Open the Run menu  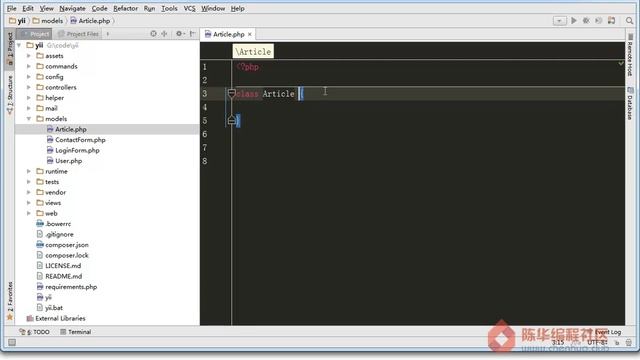149,8
